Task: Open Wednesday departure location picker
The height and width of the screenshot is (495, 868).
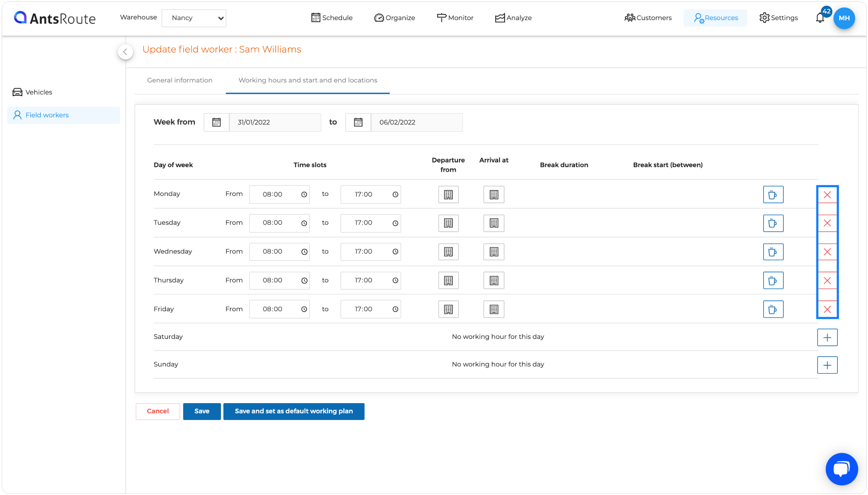Action: point(448,252)
